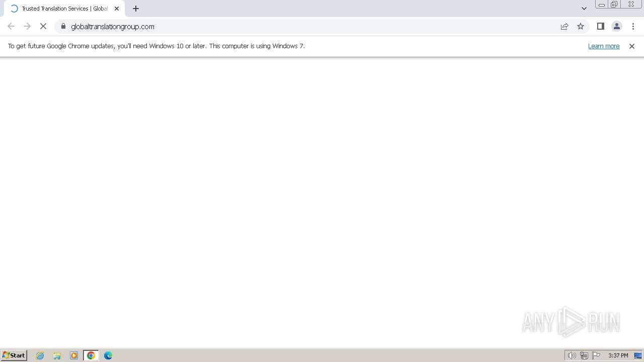The height and width of the screenshot is (362, 644).
Task: Toggle Chrome side panel
Action: coord(601,26)
